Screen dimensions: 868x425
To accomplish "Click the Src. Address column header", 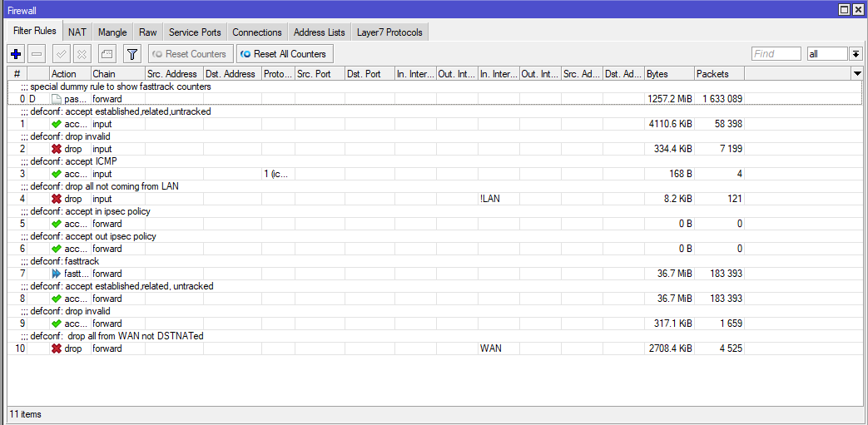I will coord(174,73).
